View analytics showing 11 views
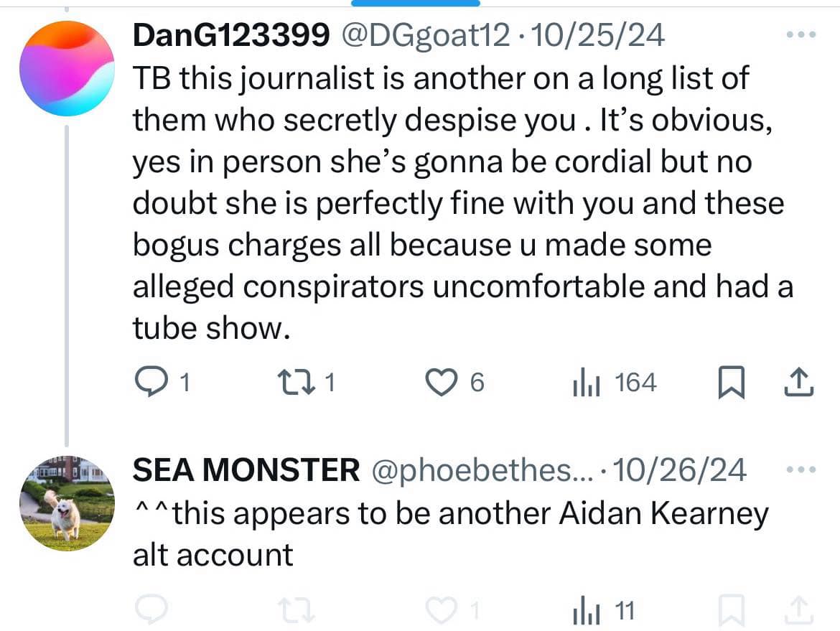 point(604,611)
